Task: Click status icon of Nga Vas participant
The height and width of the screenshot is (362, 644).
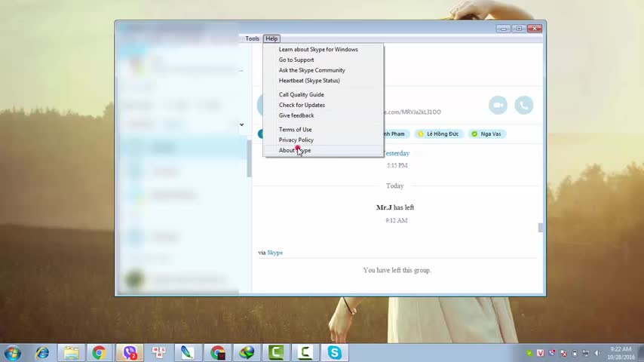Action: click(x=474, y=134)
